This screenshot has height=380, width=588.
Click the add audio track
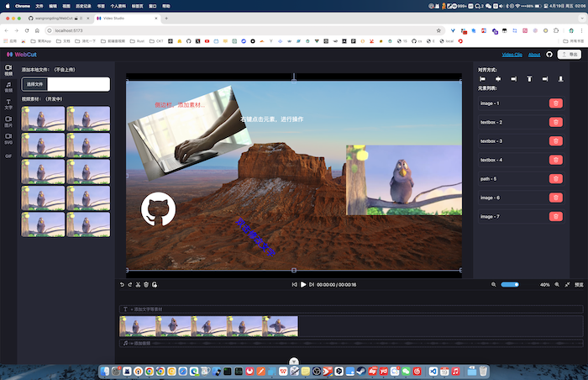[x=351, y=343]
